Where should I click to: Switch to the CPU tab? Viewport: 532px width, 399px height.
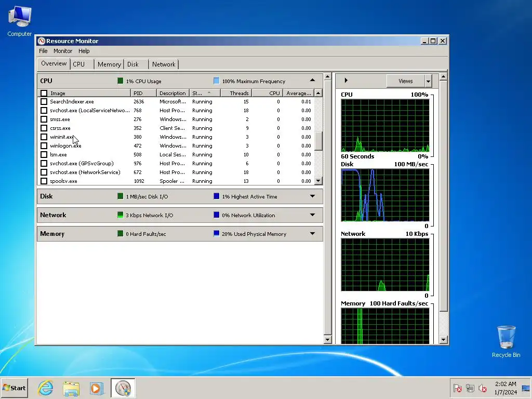(x=82, y=64)
